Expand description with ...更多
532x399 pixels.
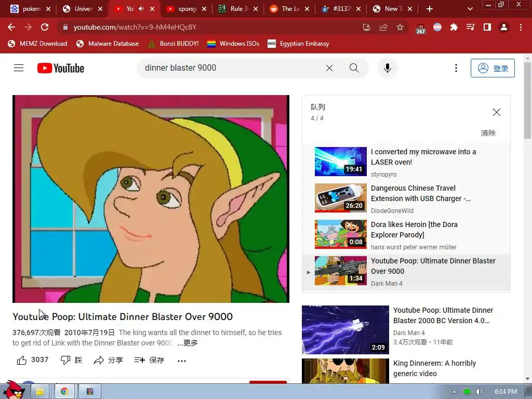pyautogui.click(x=188, y=343)
